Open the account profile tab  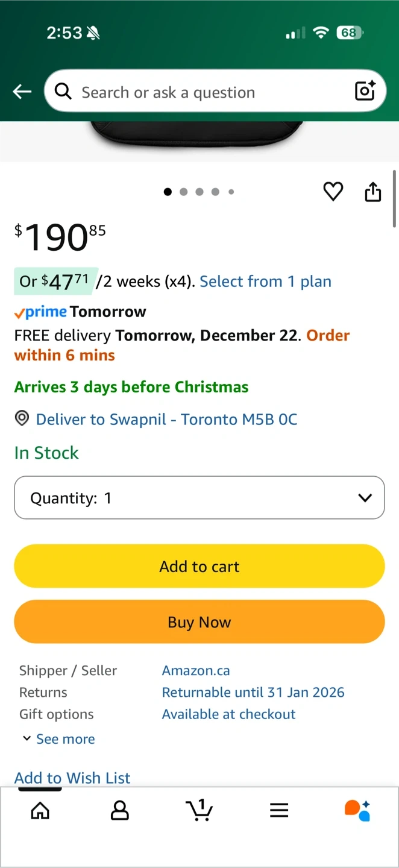(120, 811)
